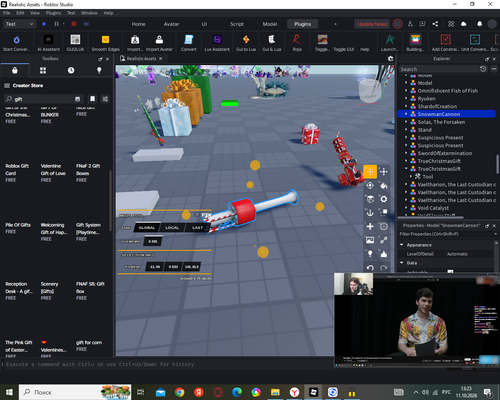Select the Lighting tool bulb icon
Screen dimensions: 500x400
pos(370,254)
